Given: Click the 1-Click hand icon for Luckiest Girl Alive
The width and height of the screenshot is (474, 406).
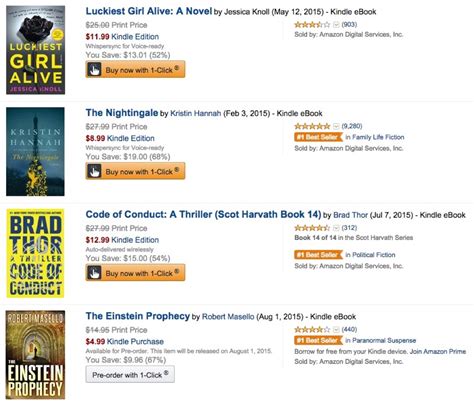Looking at the screenshot, I should (94, 70).
